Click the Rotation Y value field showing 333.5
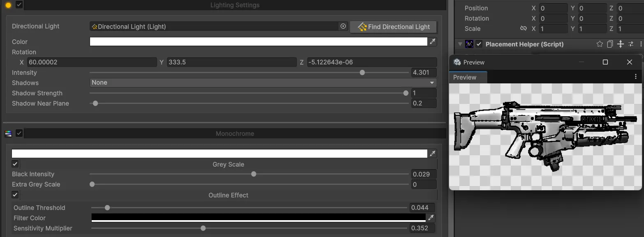 [230, 62]
